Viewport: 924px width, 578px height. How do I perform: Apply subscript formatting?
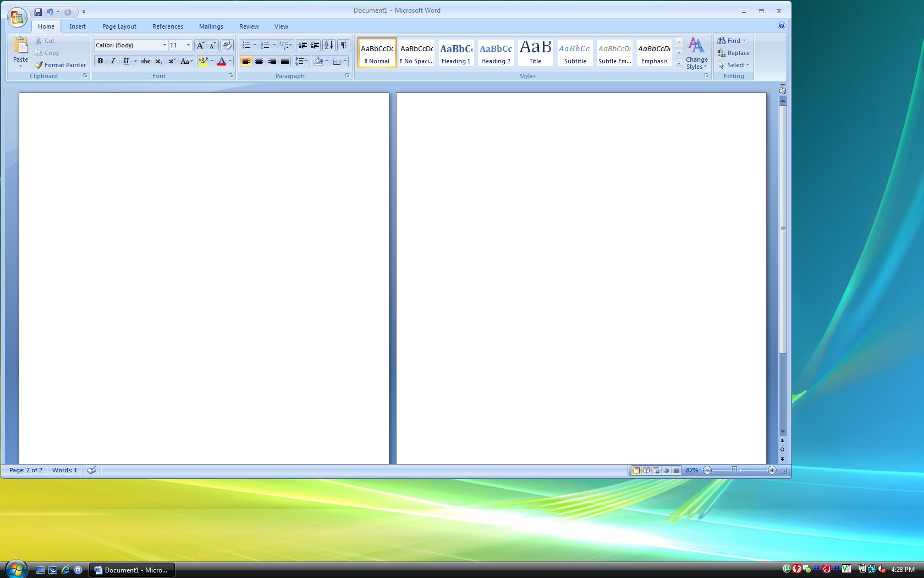tap(159, 61)
